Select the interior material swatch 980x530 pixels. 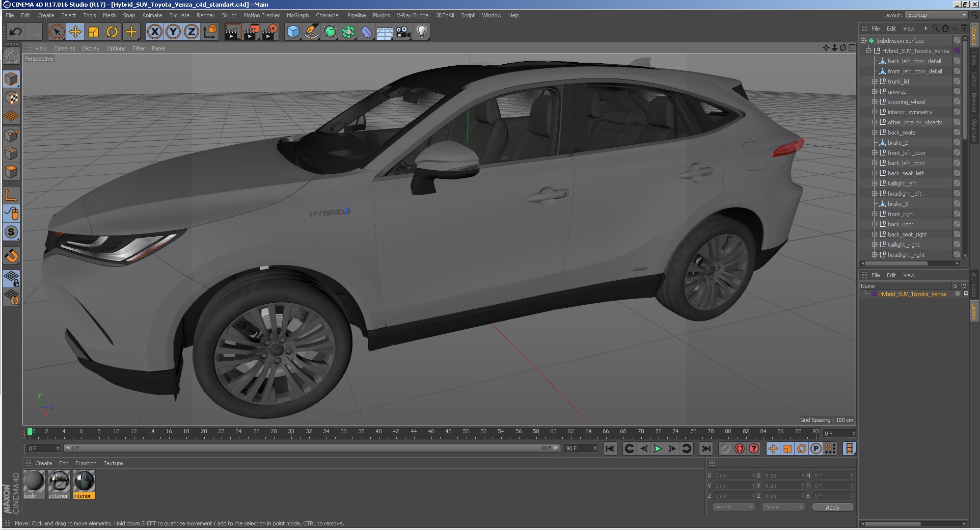[x=84, y=484]
